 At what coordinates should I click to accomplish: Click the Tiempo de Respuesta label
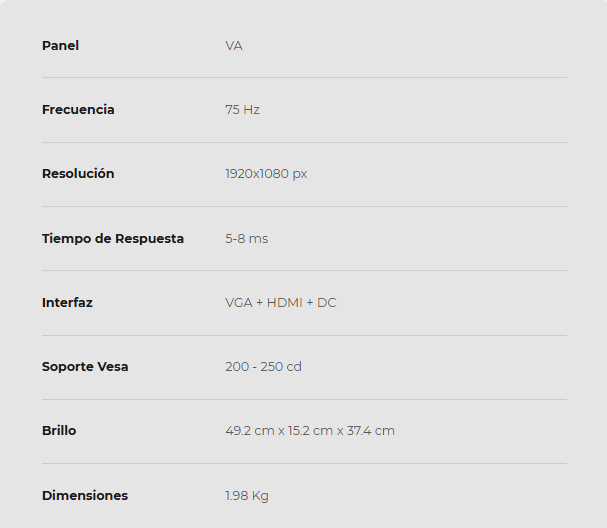tap(113, 238)
